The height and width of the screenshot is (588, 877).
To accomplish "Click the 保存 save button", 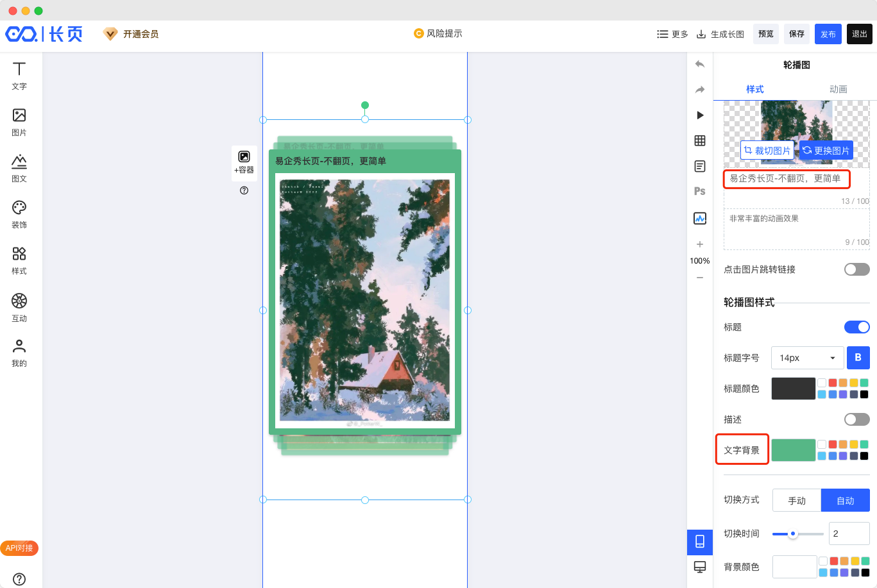I will click(x=797, y=34).
